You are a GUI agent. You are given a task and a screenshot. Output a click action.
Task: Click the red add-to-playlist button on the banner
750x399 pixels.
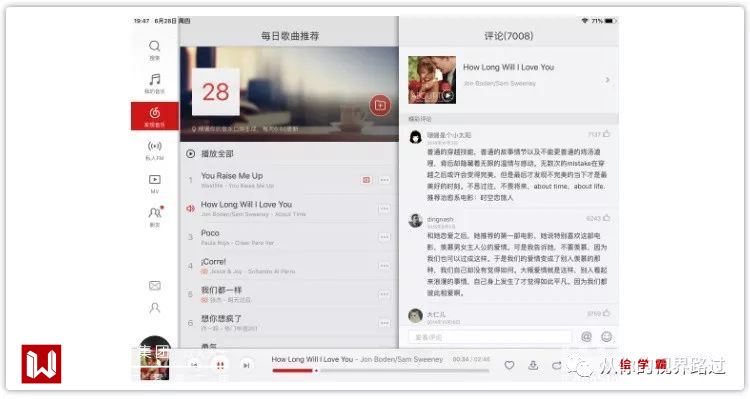click(380, 105)
